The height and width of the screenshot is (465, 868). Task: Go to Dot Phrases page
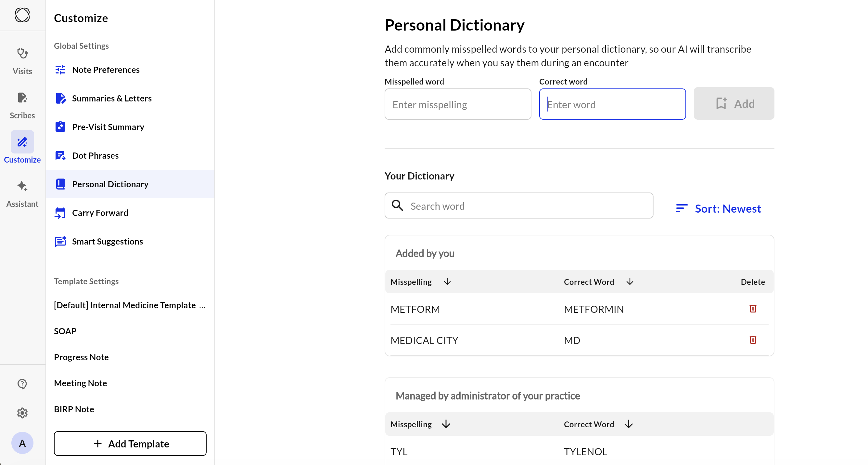95,155
